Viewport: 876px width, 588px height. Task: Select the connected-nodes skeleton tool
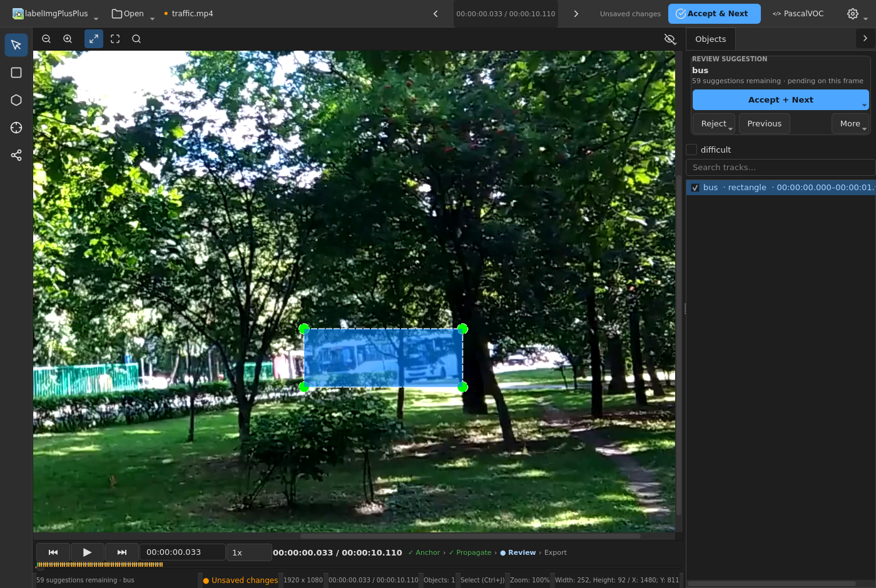click(x=16, y=155)
